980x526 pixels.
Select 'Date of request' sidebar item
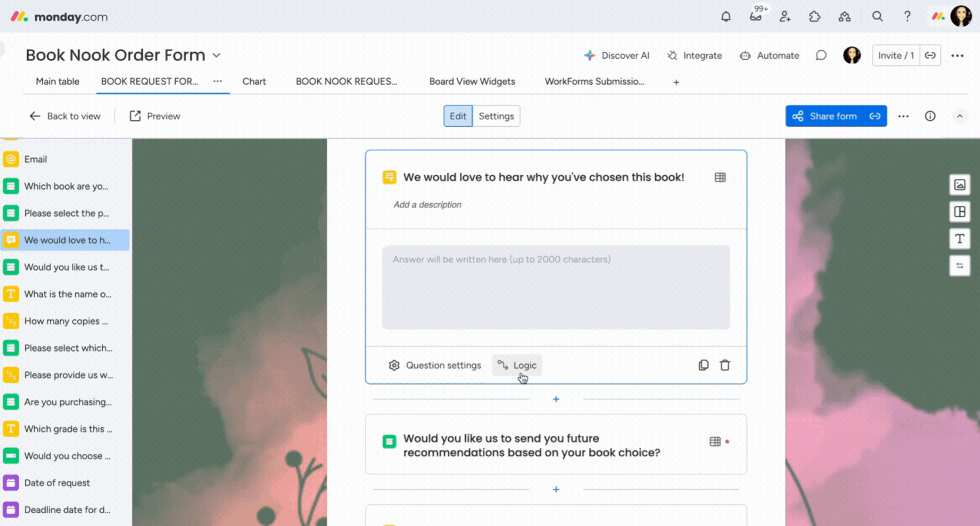65,483
